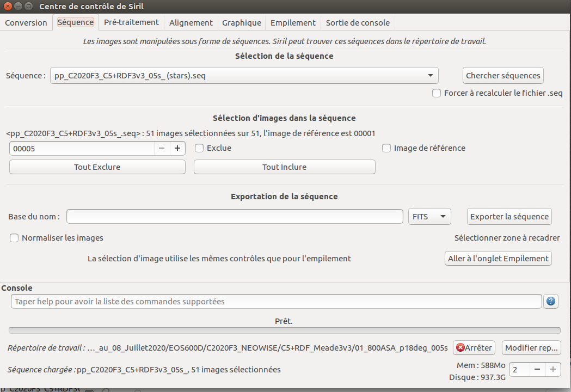Click the Arrêter button
The image size is (571, 392).
[474, 347]
